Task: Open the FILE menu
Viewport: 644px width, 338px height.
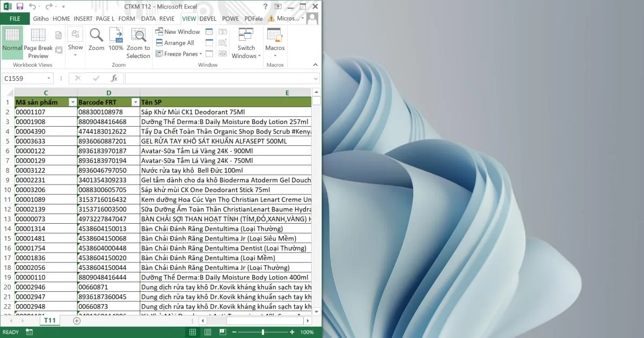Action: pyautogui.click(x=15, y=18)
